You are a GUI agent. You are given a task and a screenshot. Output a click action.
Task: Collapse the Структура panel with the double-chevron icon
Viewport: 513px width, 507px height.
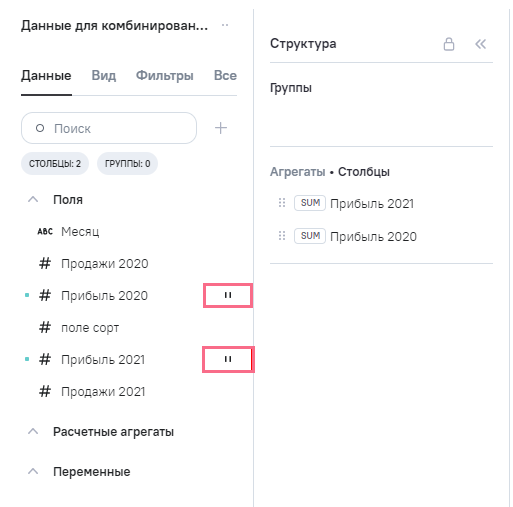[x=480, y=44]
